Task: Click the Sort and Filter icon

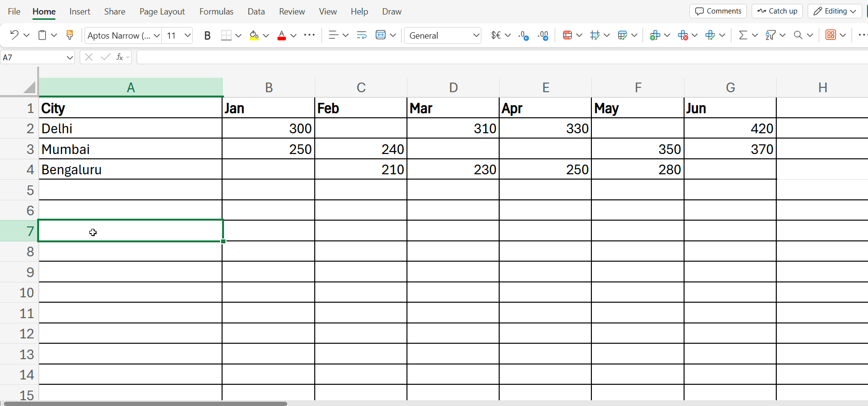Action: pyautogui.click(x=770, y=35)
